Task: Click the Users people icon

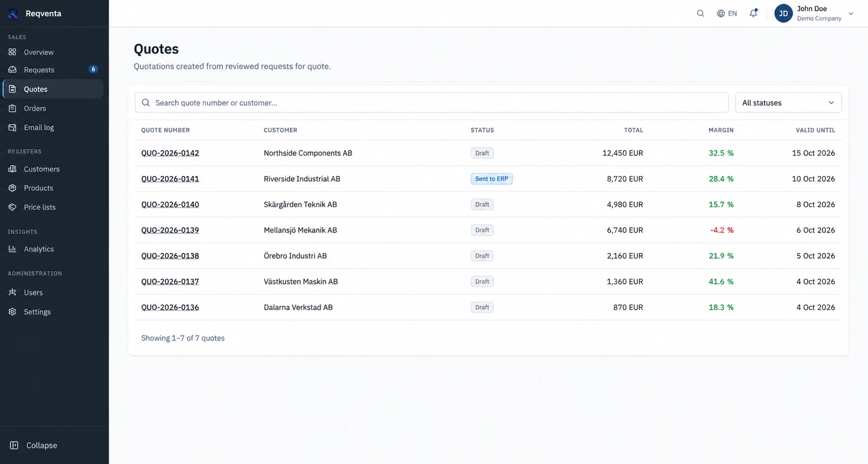Action: point(13,292)
